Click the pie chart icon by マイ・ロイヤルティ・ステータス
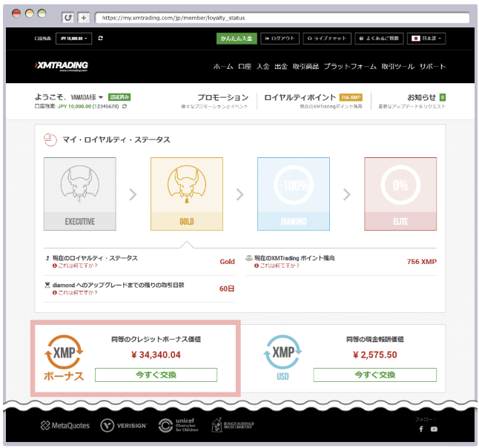The image size is (479, 448). [x=50, y=139]
